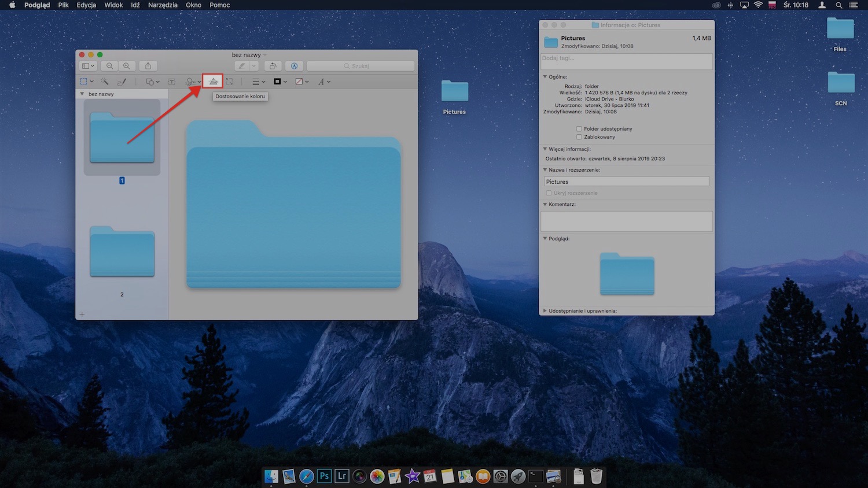
Task: Hide the Markup toolbar via compass icon
Action: (x=294, y=65)
